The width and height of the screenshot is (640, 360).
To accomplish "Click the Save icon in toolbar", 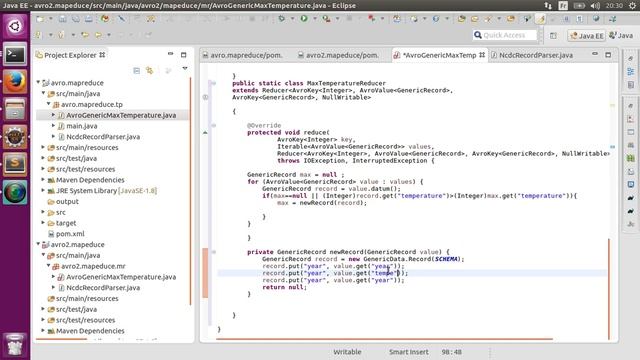I will pos(62,19).
